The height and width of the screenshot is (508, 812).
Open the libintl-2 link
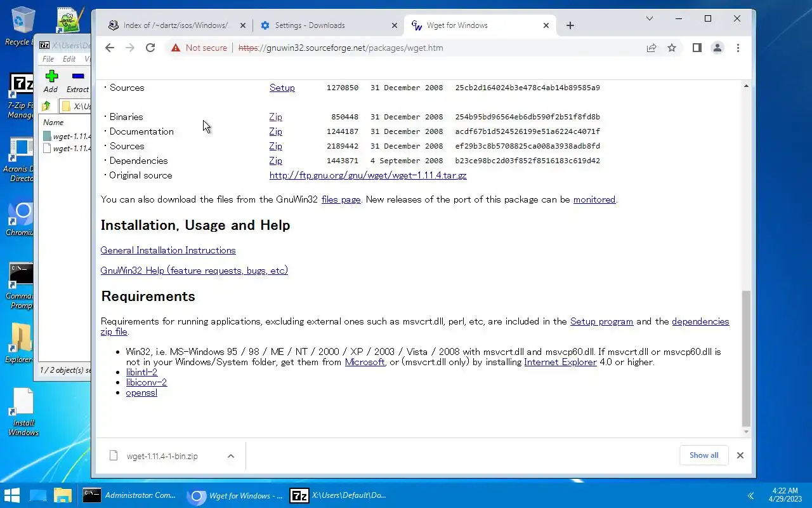click(141, 372)
